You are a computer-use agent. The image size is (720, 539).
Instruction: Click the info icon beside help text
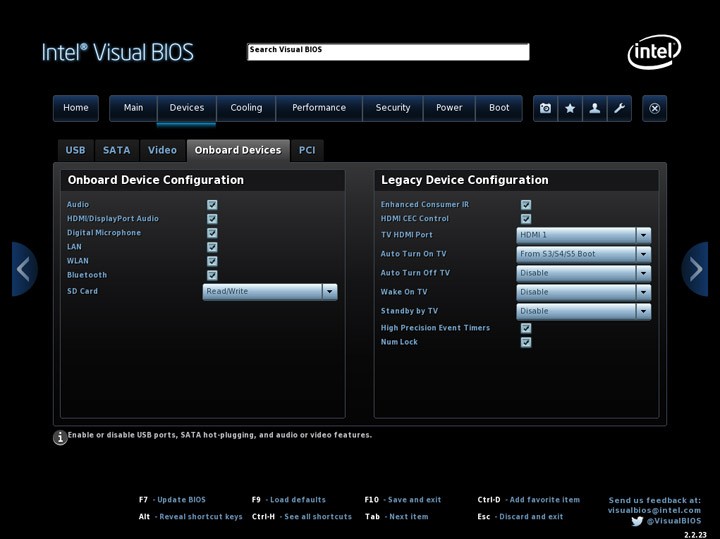(x=60, y=438)
